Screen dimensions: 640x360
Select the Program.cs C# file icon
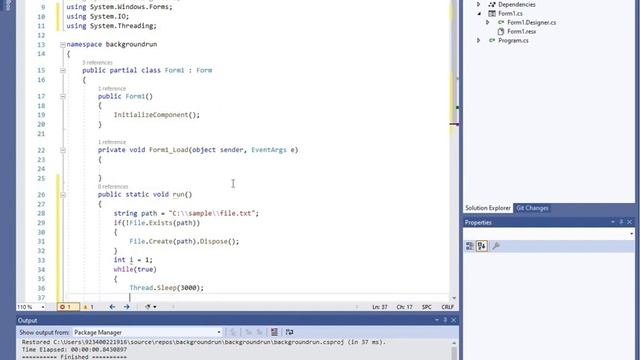pyautogui.click(x=492, y=40)
